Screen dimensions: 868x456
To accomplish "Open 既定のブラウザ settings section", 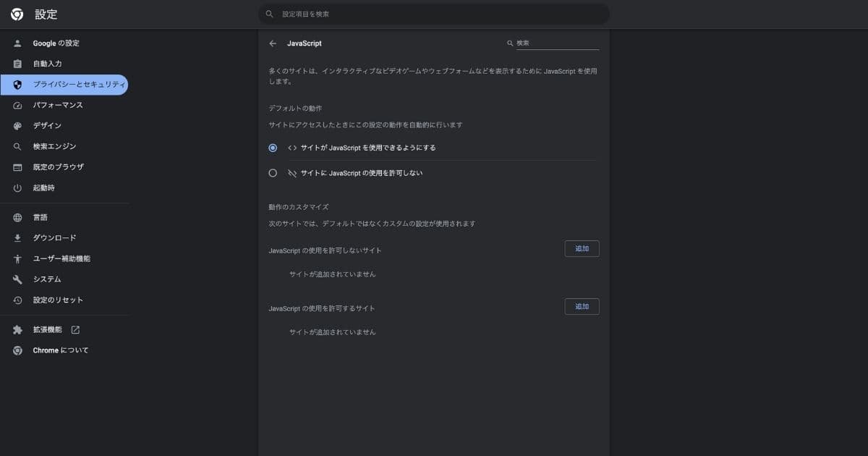I will (64, 167).
